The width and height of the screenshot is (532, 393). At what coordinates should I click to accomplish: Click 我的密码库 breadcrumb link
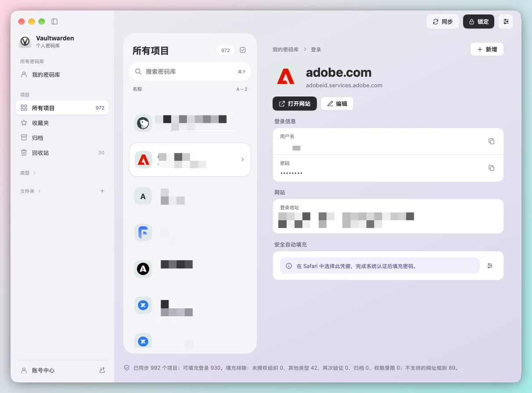point(285,50)
